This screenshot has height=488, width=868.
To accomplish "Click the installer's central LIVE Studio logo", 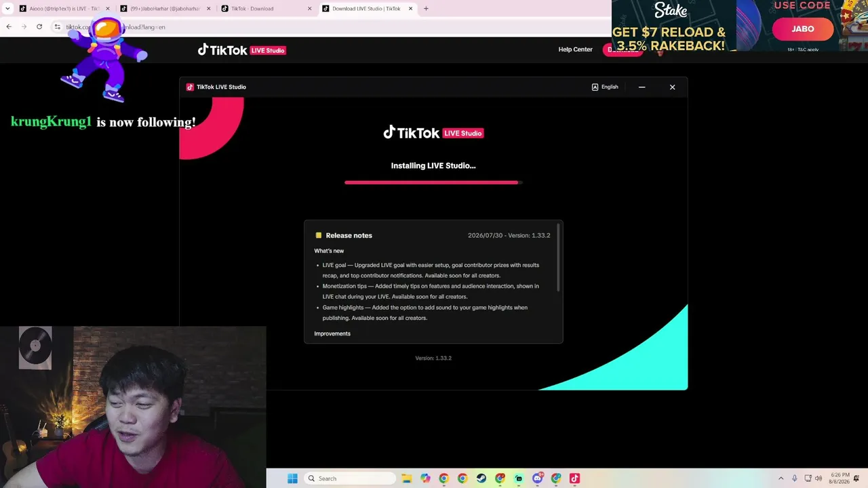I will (433, 133).
